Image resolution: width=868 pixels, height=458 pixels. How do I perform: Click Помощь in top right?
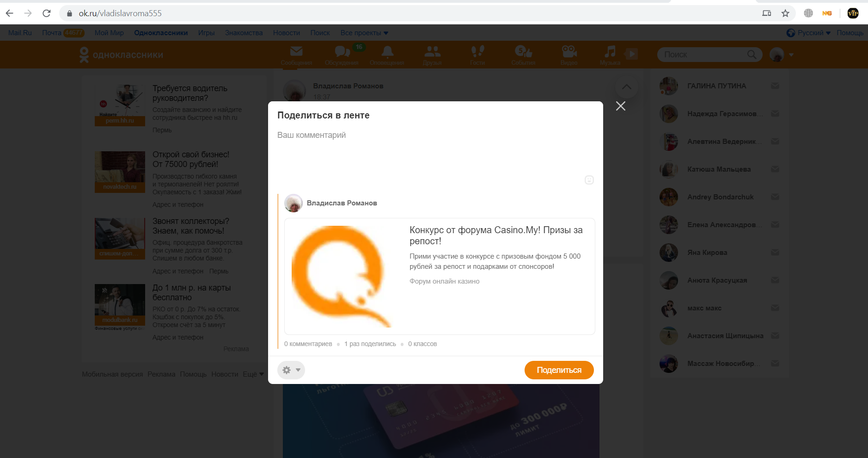[x=850, y=33]
